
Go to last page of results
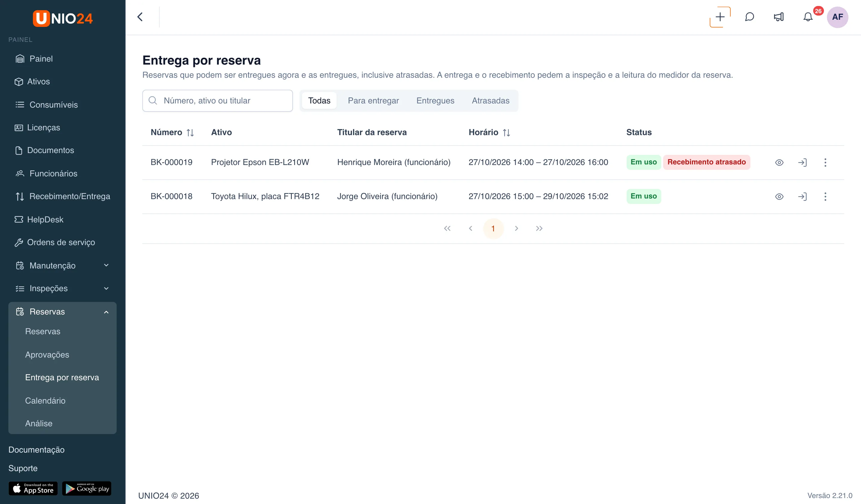coord(539,228)
